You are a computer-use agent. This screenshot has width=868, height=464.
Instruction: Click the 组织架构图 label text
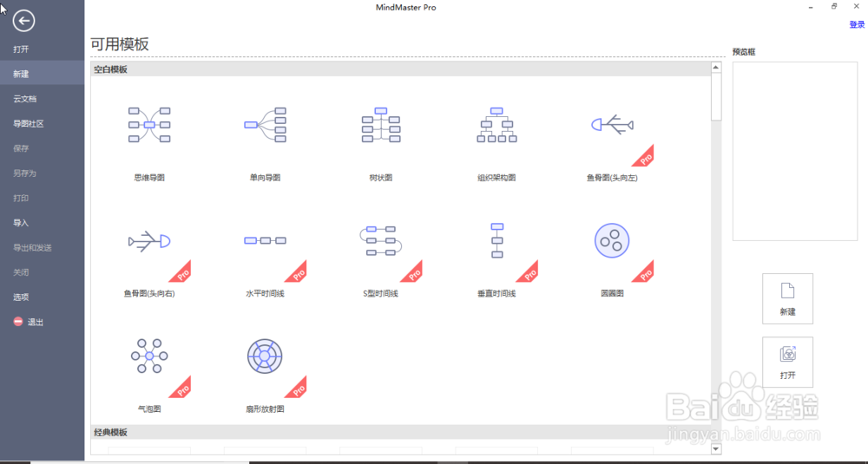coord(496,178)
